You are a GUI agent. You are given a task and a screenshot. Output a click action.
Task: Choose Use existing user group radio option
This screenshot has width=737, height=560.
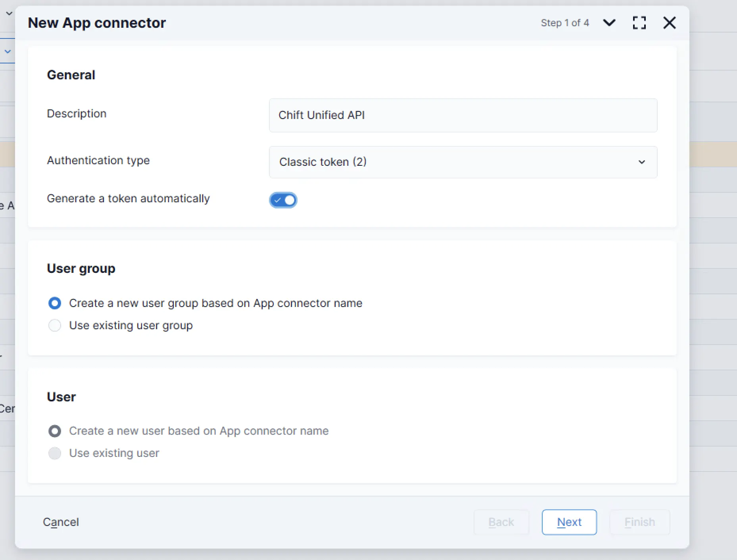point(55,325)
